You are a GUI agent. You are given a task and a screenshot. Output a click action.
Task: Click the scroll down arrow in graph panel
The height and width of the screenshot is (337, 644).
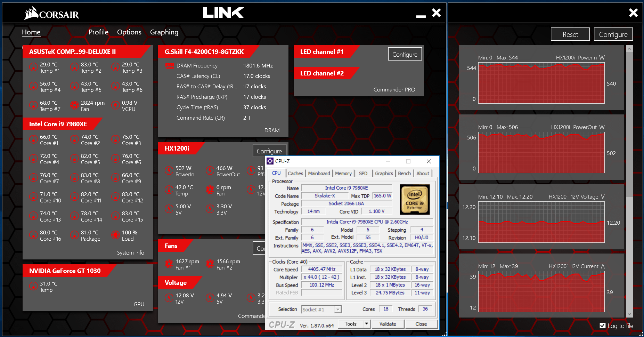pos(629,314)
